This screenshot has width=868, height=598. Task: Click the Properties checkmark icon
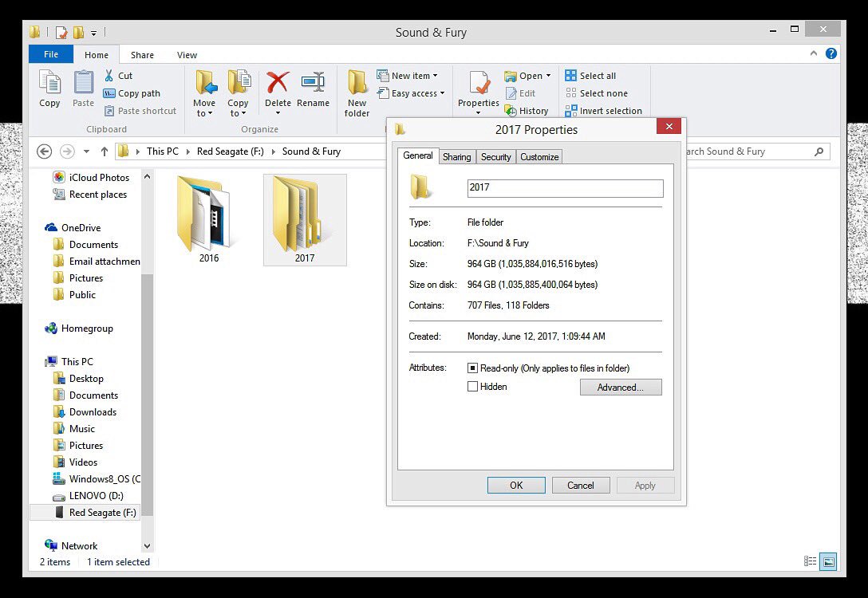(479, 83)
